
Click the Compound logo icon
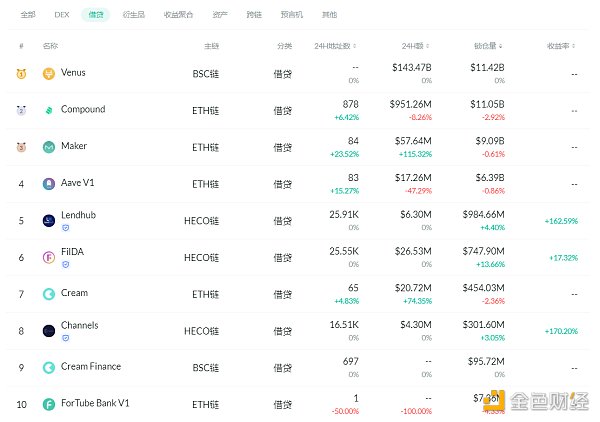[x=49, y=110]
